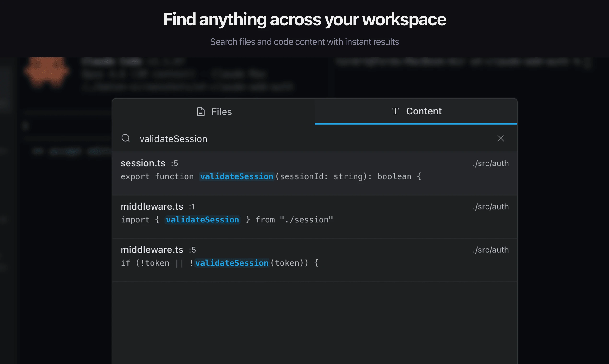Click the "Find anything across your workspace" heading
Screen dimensions: 609x364
point(304,19)
